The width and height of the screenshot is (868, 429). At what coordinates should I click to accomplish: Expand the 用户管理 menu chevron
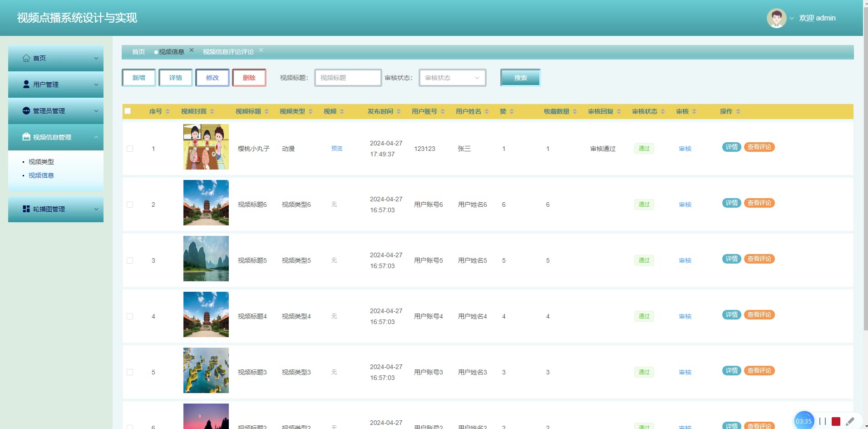coord(96,85)
